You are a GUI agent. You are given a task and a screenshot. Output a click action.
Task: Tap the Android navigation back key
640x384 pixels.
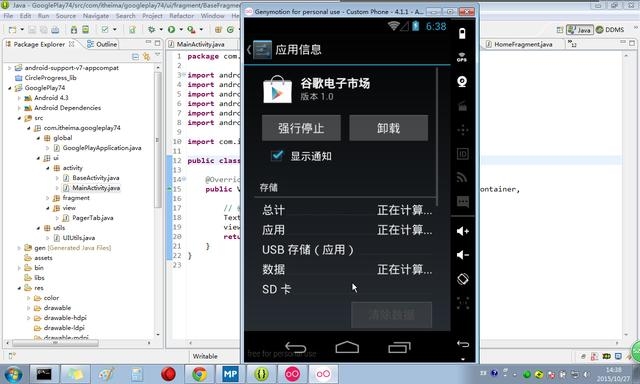pyautogui.click(x=296, y=348)
